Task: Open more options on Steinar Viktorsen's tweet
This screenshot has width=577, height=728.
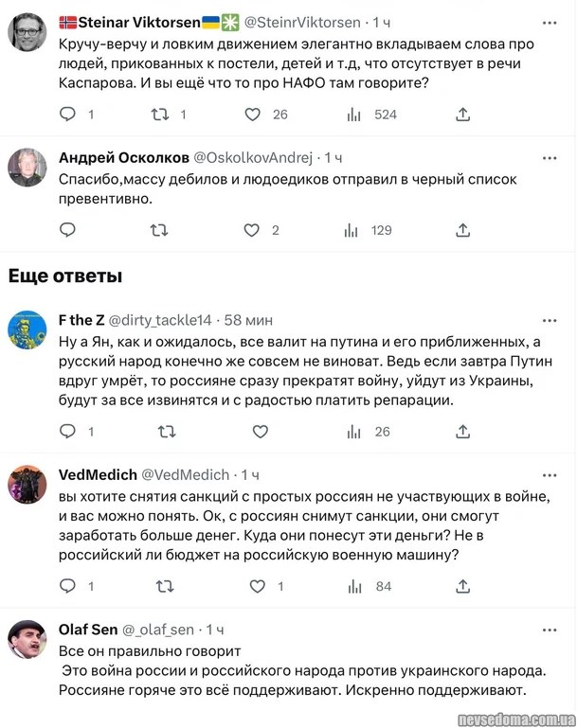Action: point(550,21)
